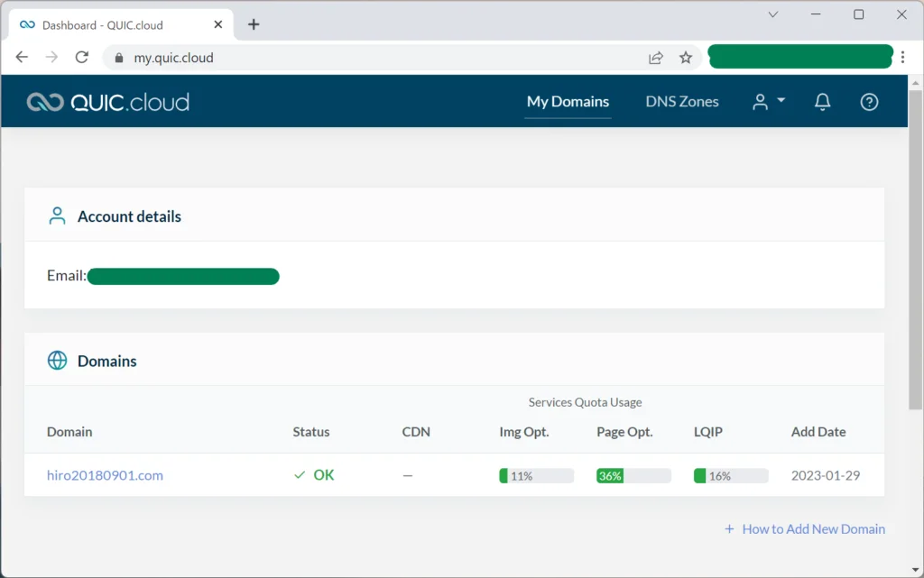Image resolution: width=924 pixels, height=578 pixels.
Task: Click the Email label
Action: tap(67, 275)
